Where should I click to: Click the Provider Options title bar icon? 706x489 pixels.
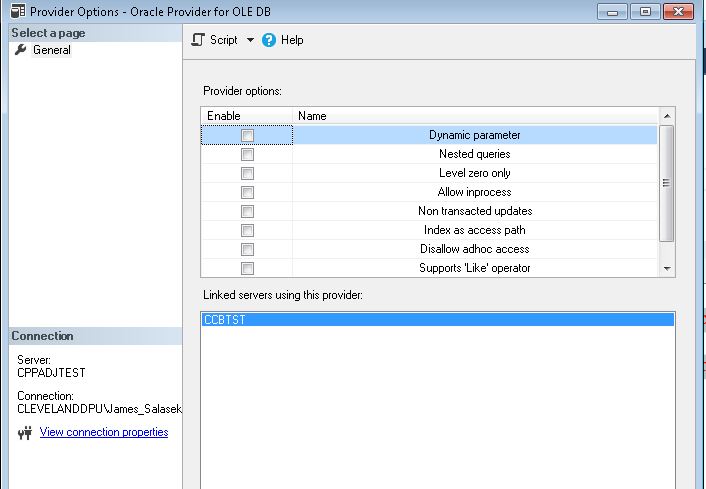click(11, 11)
